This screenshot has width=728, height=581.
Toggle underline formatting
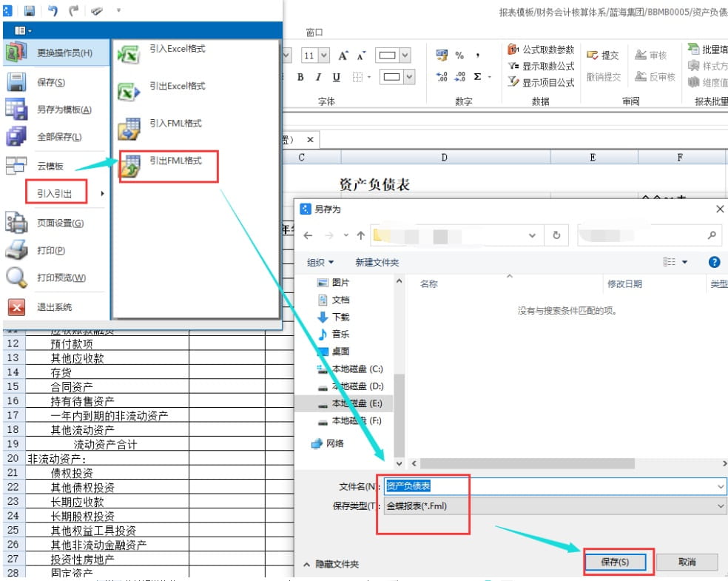pyautogui.click(x=337, y=77)
